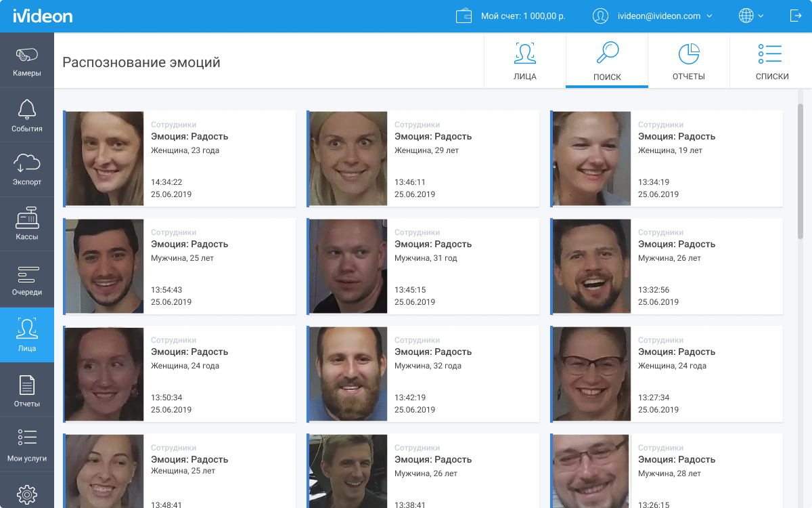Click the time 13:32:56 on a card
Image resolution: width=812 pixels, height=508 pixels.
654,290
